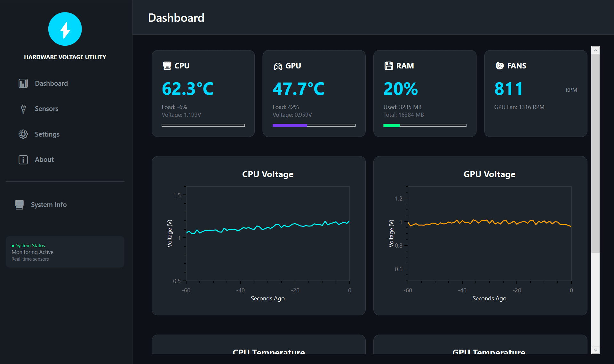Click the GPU Temperature chart heading
The width and height of the screenshot is (614, 364).
(x=489, y=352)
